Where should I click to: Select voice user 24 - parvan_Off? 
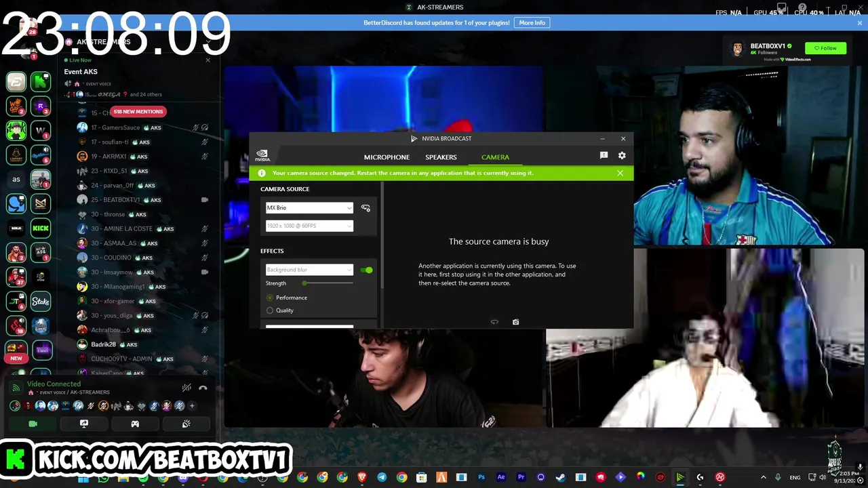pos(141,185)
